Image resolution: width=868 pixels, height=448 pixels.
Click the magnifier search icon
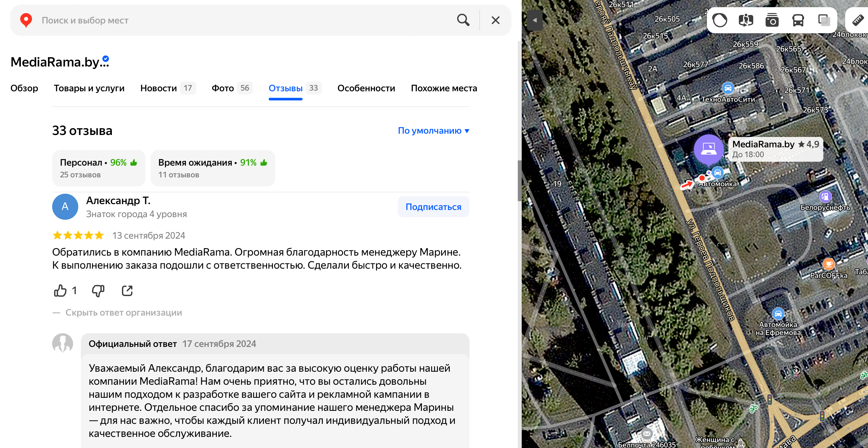point(463,20)
